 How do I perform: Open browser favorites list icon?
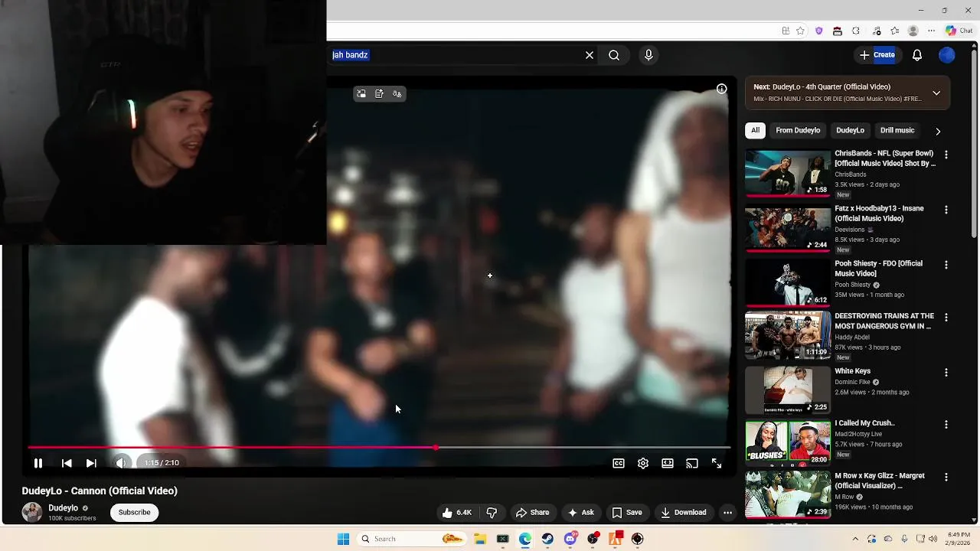[894, 31]
